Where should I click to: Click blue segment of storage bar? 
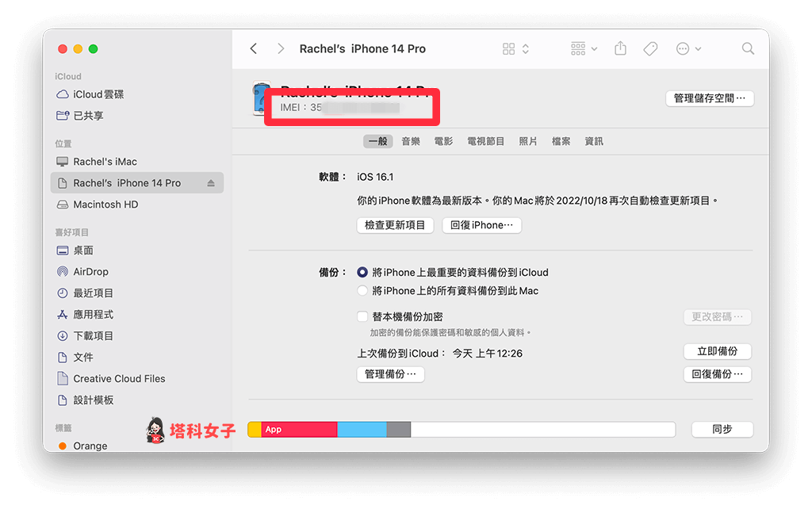[362, 429]
